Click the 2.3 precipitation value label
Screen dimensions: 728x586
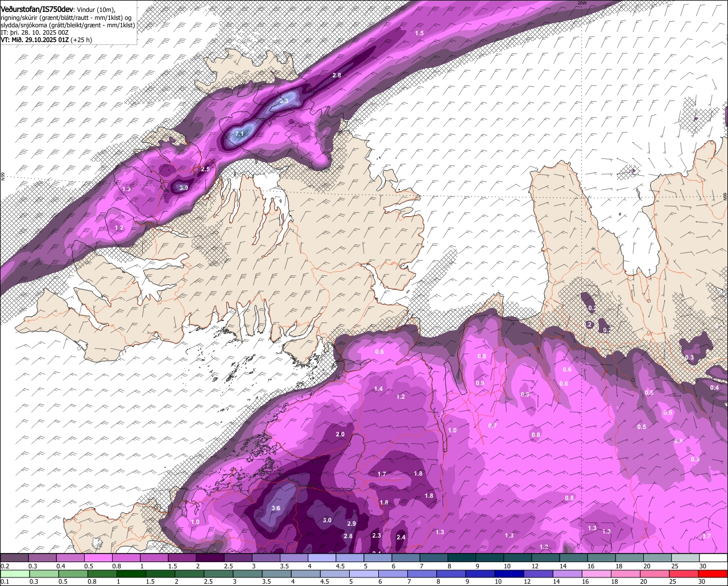pyautogui.click(x=376, y=535)
